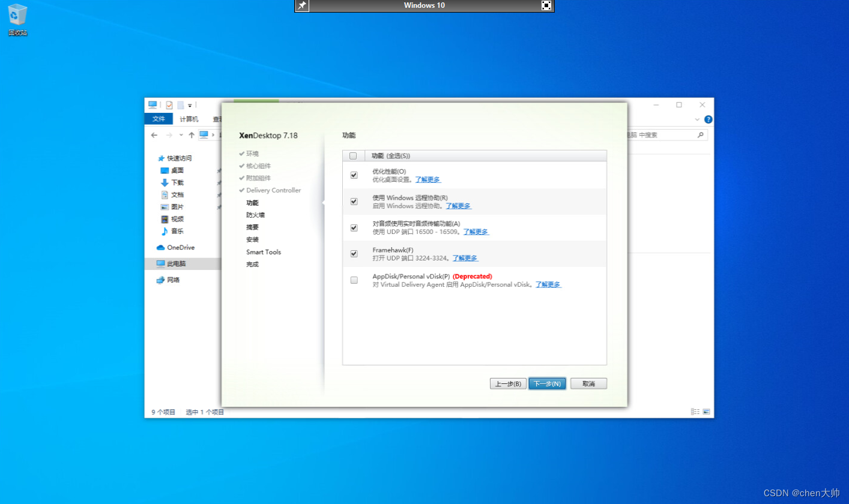Viewport: 849px width, 504px height.
Task: Uncheck the Framehawk(F) checkbox
Action: click(x=354, y=254)
